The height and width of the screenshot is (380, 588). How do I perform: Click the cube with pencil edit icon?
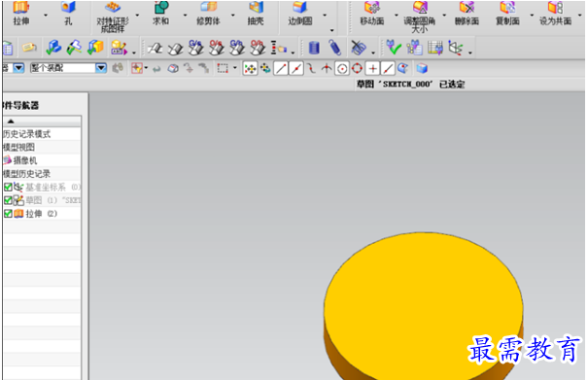pyautogui.click(x=119, y=48)
